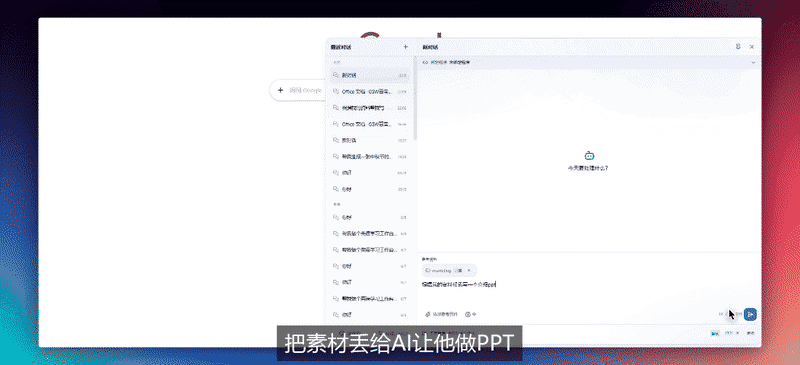
Task: Click the round icon beside add-reference button
Action: 468,314
